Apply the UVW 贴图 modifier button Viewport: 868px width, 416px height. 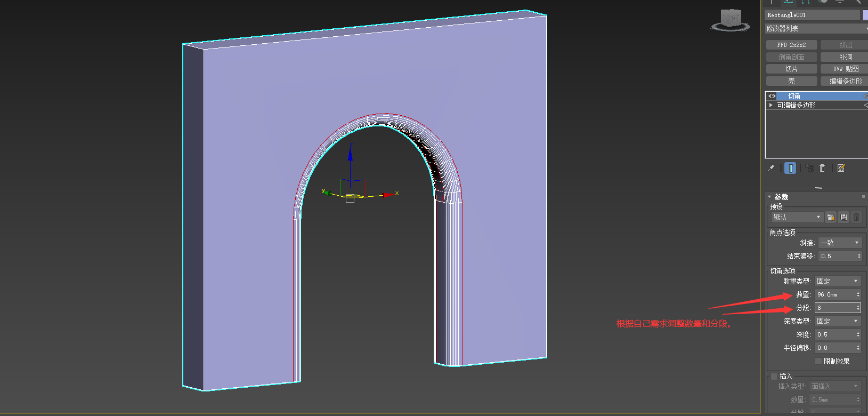(x=845, y=69)
